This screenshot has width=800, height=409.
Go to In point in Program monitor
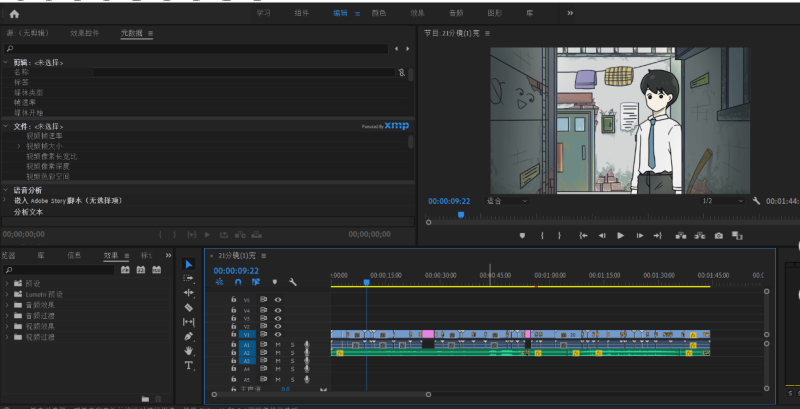click(x=584, y=236)
